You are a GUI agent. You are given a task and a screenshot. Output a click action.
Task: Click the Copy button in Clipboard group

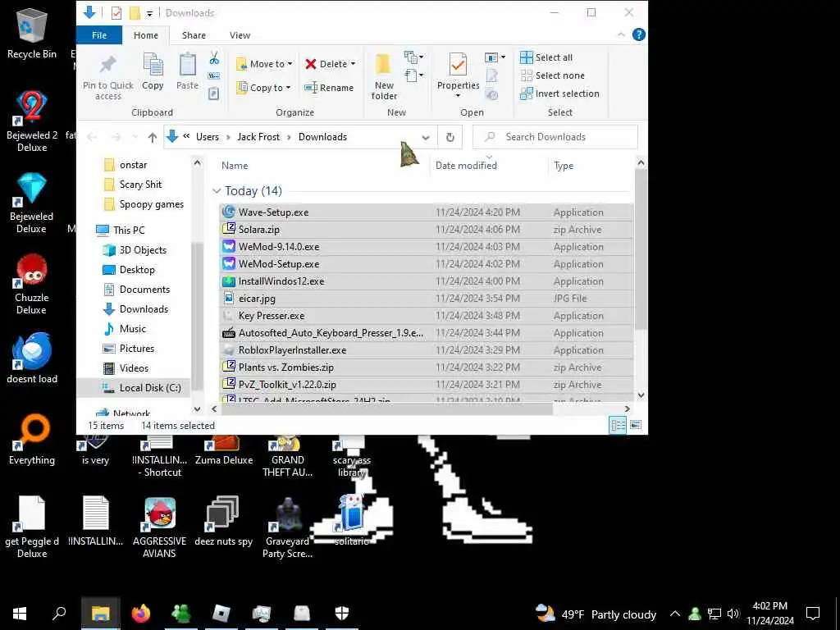153,71
